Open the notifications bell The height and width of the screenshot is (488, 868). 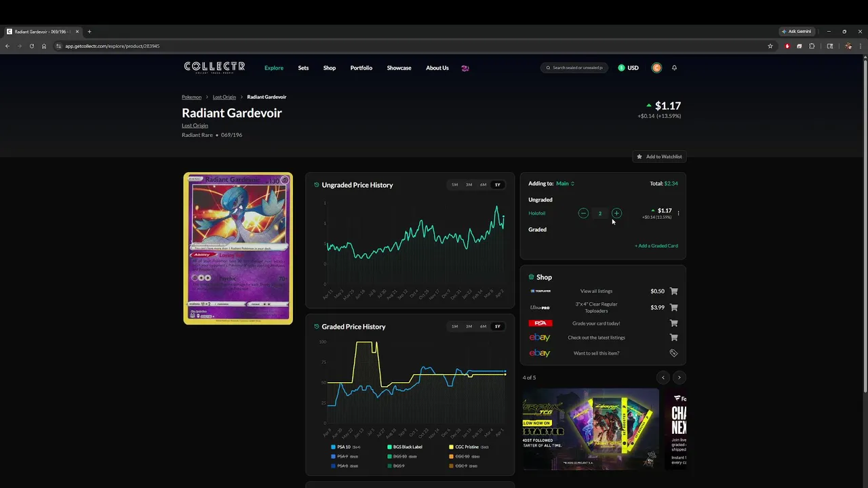[674, 68]
